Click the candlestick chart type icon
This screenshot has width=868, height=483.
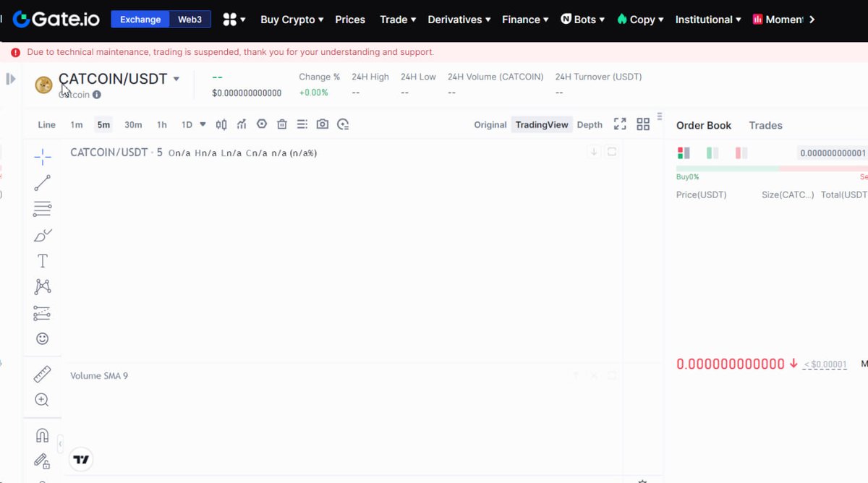click(221, 124)
